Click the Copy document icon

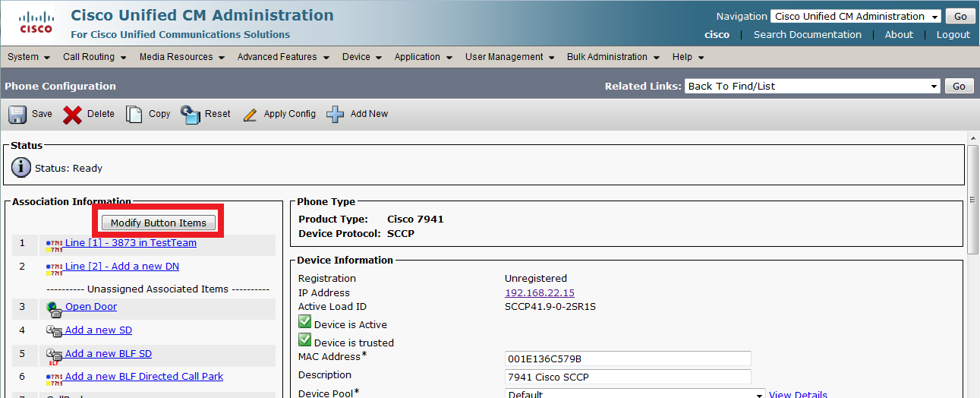[x=134, y=114]
